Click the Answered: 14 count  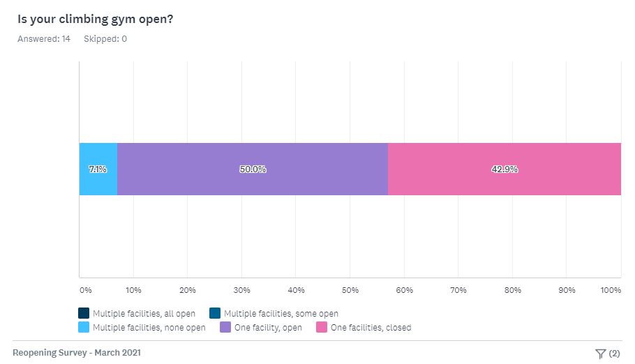(x=44, y=39)
